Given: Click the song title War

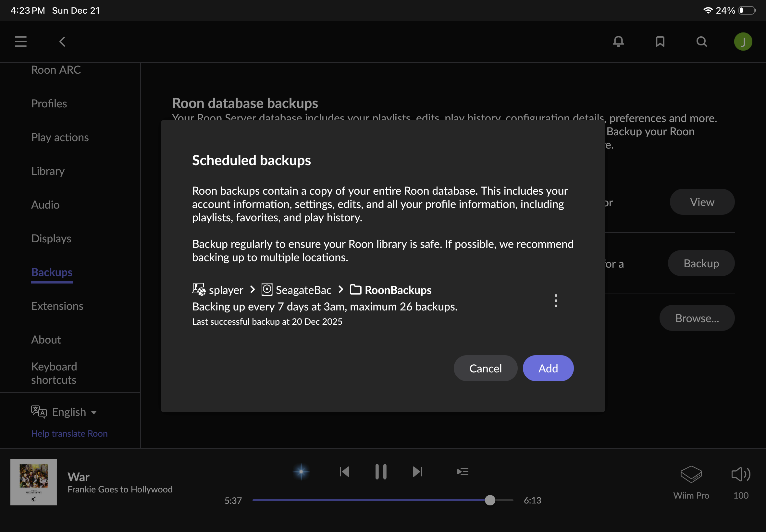Looking at the screenshot, I should pos(78,477).
